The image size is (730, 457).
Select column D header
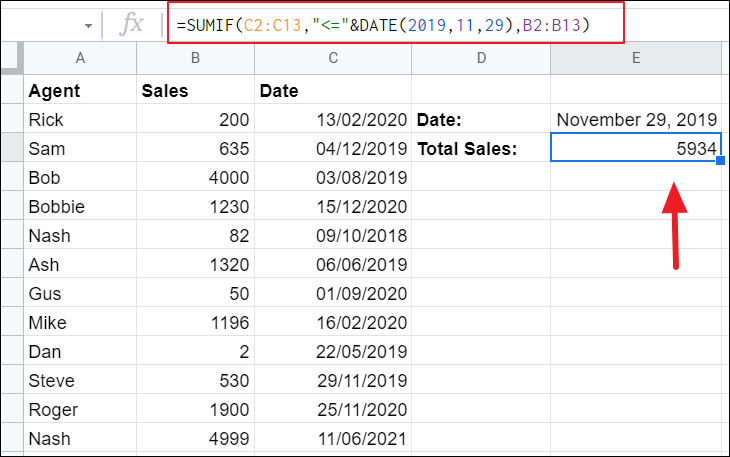tap(480, 59)
